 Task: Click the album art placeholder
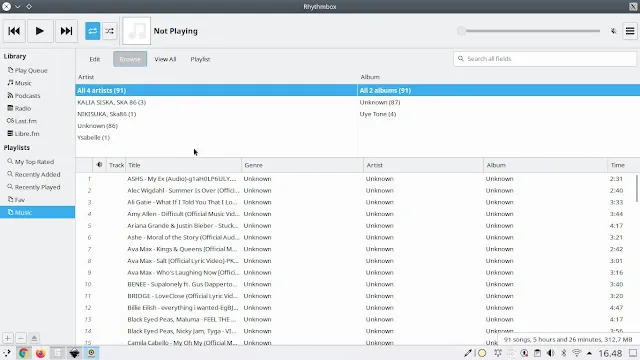(137, 31)
